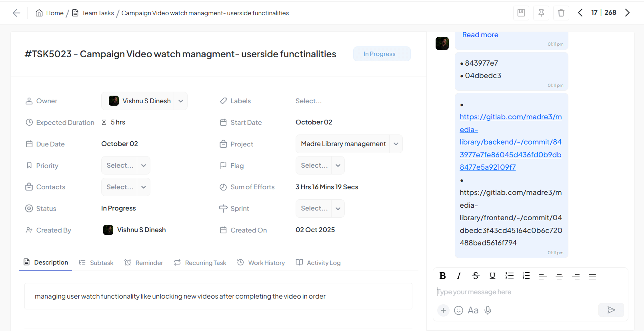Expand the Owner dropdown arrow
Image resolution: width=644 pixels, height=331 pixels.
point(181,101)
